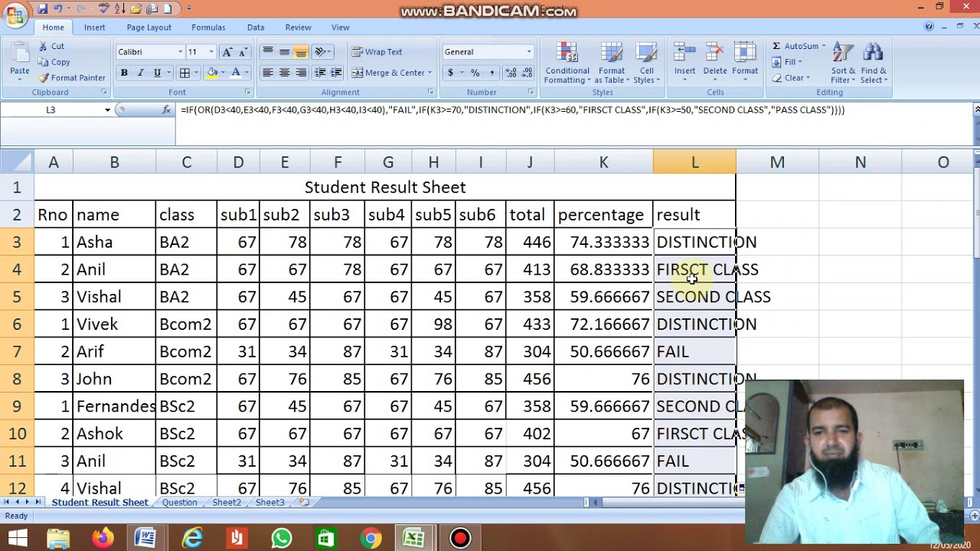This screenshot has height=551, width=980.
Task: Click the Sort & Filter icon
Action: [842, 54]
